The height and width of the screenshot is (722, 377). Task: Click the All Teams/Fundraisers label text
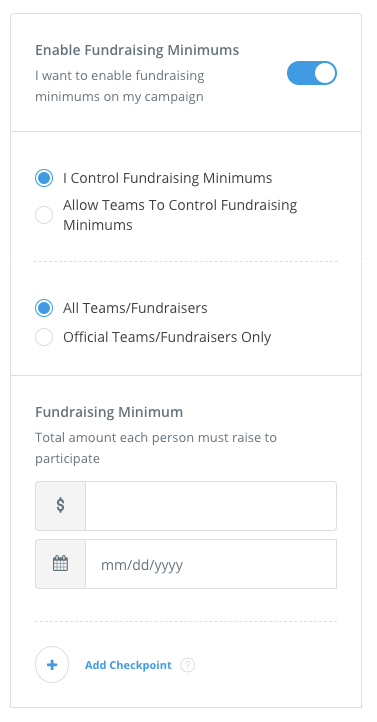pyautogui.click(x=135, y=308)
